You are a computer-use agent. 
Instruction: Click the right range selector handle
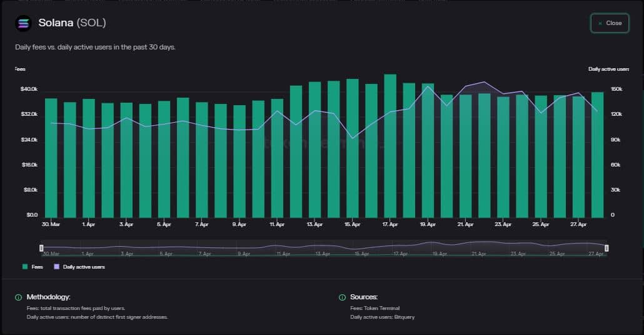(x=606, y=248)
